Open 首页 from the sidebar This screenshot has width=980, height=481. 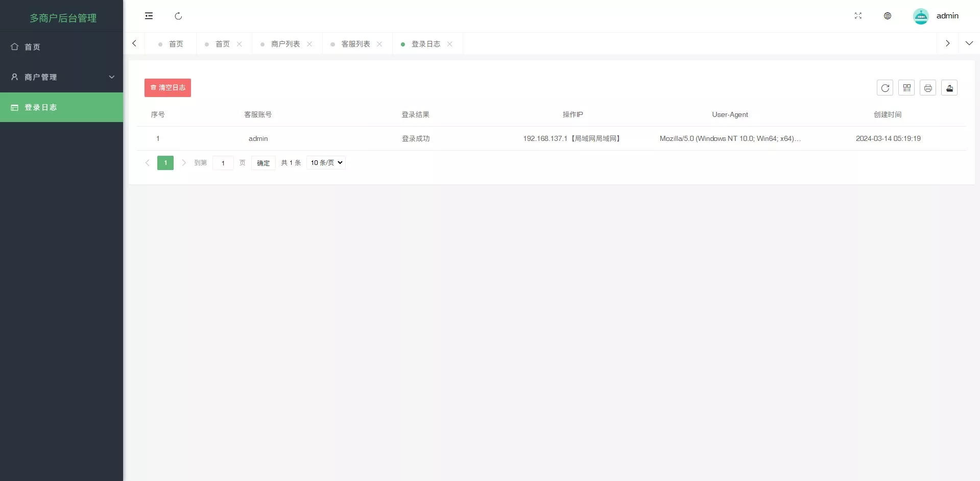pyautogui.click(x=32, y=46)
